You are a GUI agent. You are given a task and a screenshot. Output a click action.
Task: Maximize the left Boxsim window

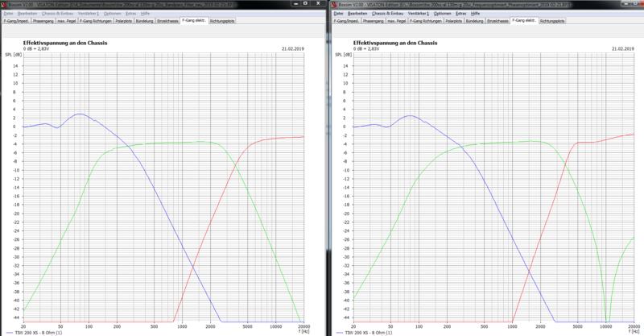(x=304, y=4)
